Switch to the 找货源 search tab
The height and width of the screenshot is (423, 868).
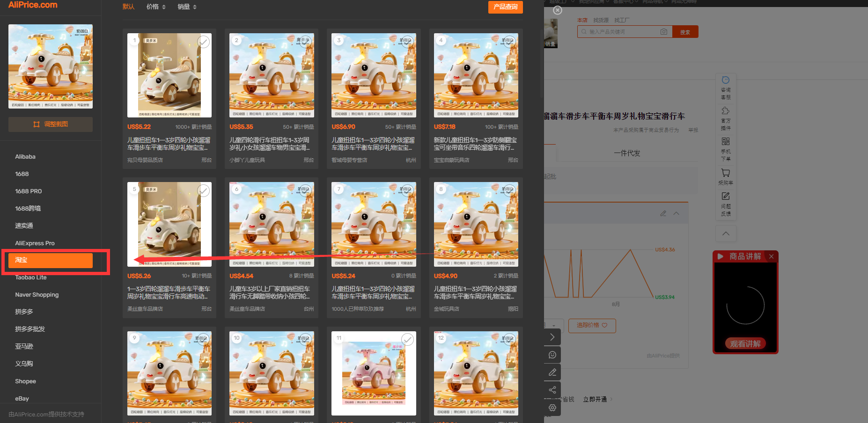[601, 20]
